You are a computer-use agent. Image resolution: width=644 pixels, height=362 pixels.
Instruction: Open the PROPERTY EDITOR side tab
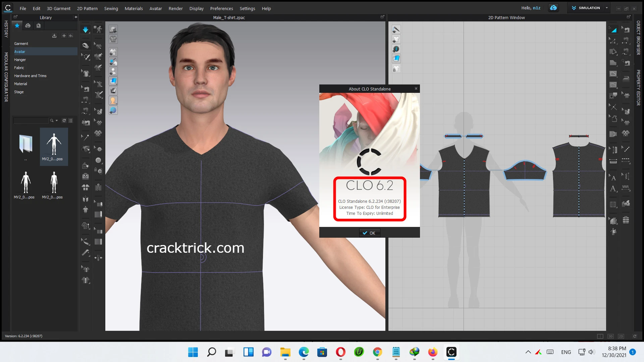(x=638, y=87)
